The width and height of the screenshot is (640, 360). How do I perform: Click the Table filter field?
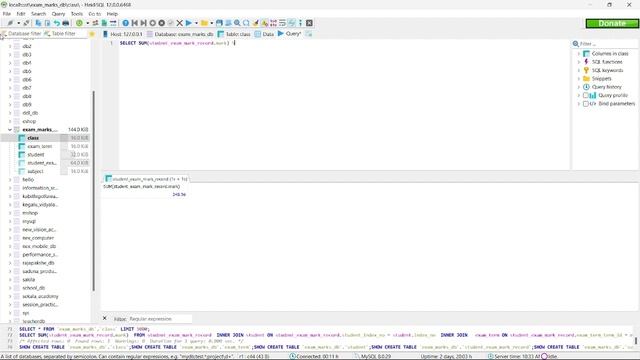[x=63, y=34]
